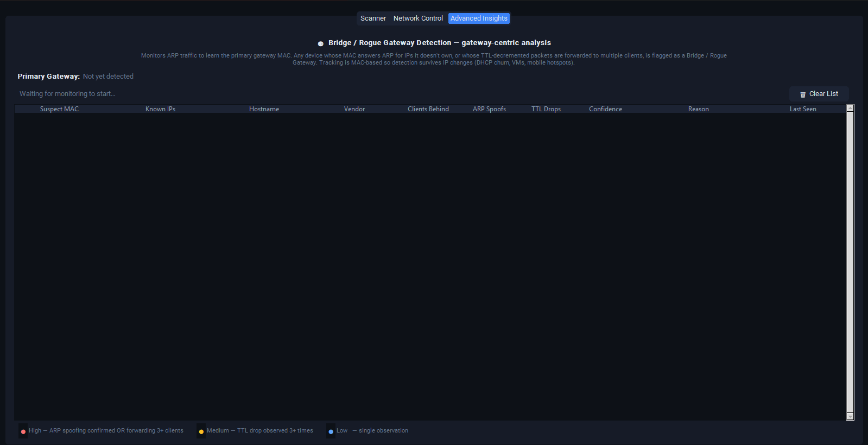868x445 pixels.
Task: Click the Primary Gateway label
Action: [x=48, y=77]
